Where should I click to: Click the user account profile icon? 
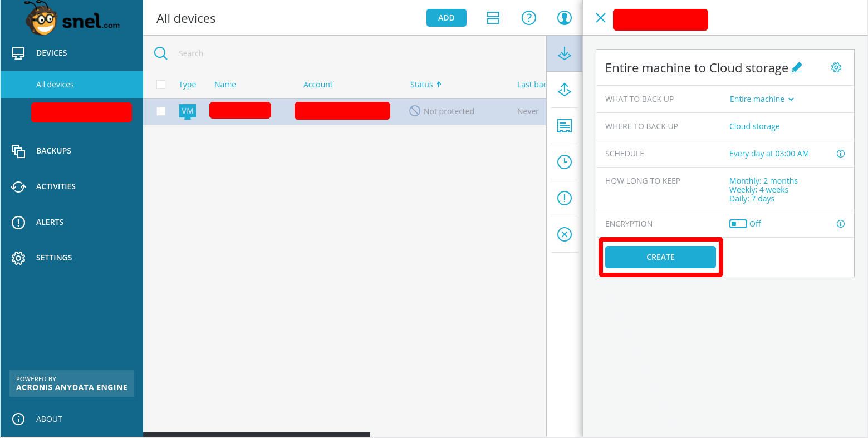[565, 18]
